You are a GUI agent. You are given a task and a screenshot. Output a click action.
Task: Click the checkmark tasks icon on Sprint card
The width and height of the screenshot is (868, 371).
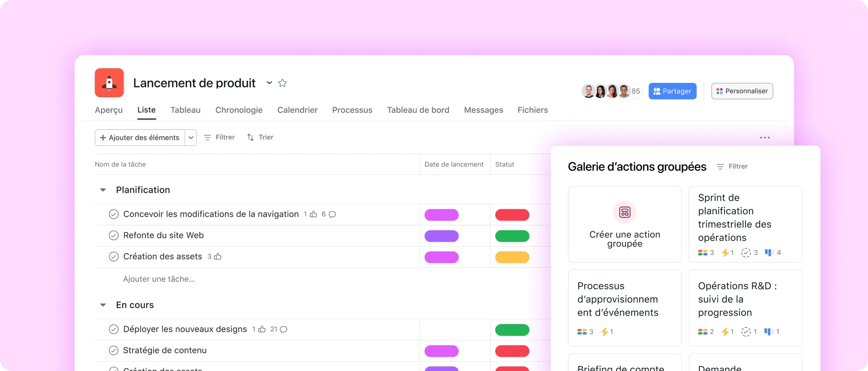pyautogui.click(x=746, y=253)
